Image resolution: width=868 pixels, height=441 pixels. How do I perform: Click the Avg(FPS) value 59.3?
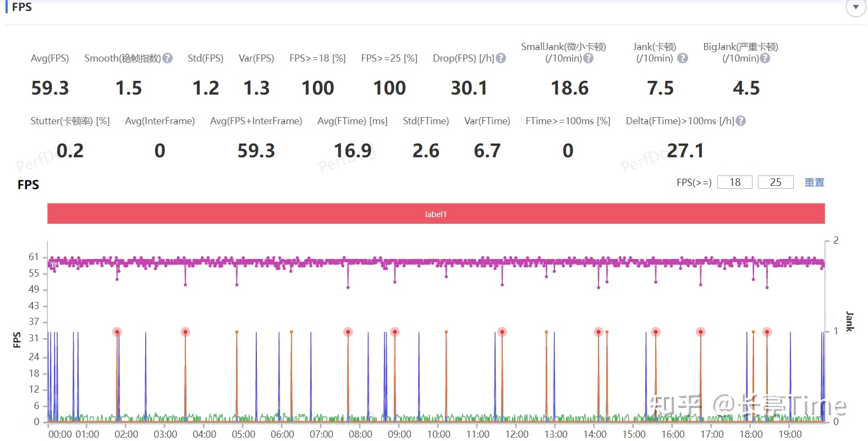(50, 88)
